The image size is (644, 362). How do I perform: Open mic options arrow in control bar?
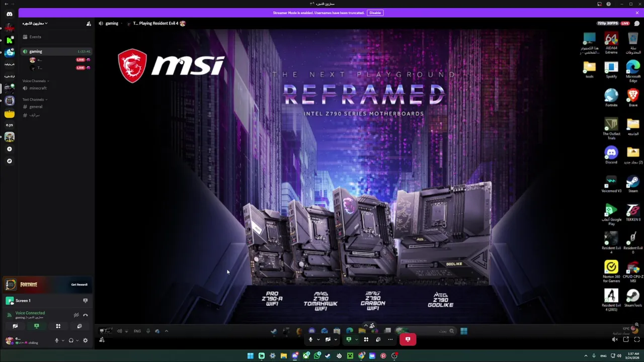(318, 339)
